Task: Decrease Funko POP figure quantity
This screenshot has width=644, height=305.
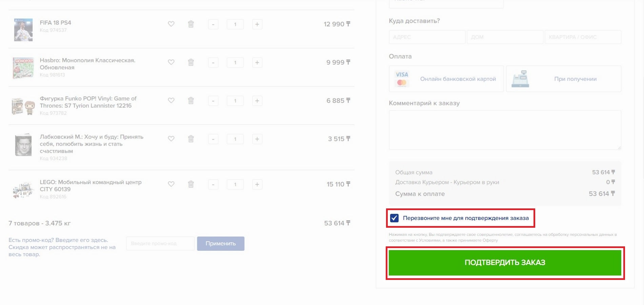Action: (213, 101)
